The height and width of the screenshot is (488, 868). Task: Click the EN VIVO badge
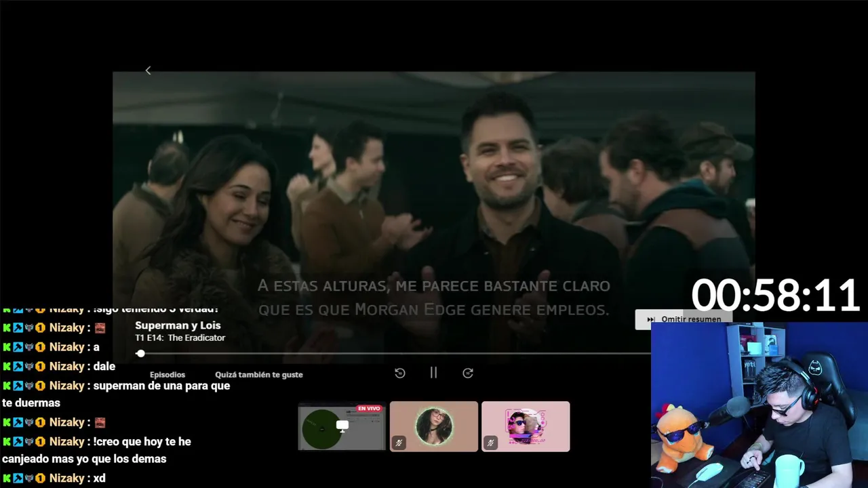369,409
